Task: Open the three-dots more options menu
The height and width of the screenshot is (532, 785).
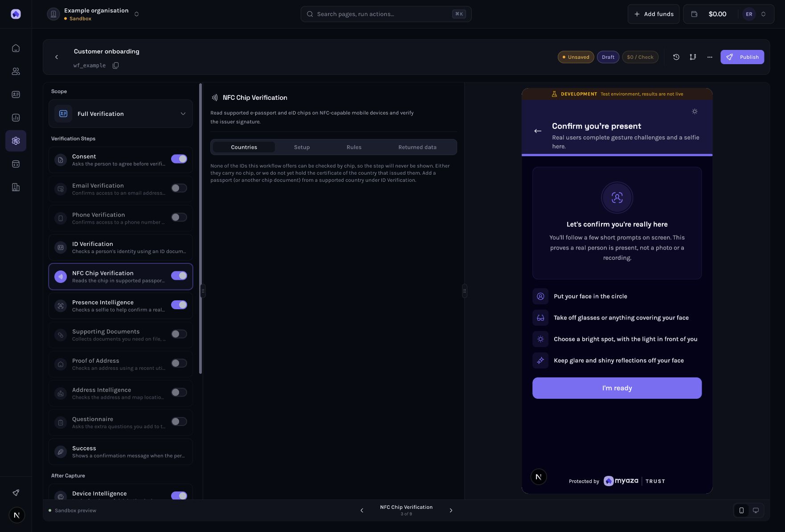Action: tap(710, 57)
